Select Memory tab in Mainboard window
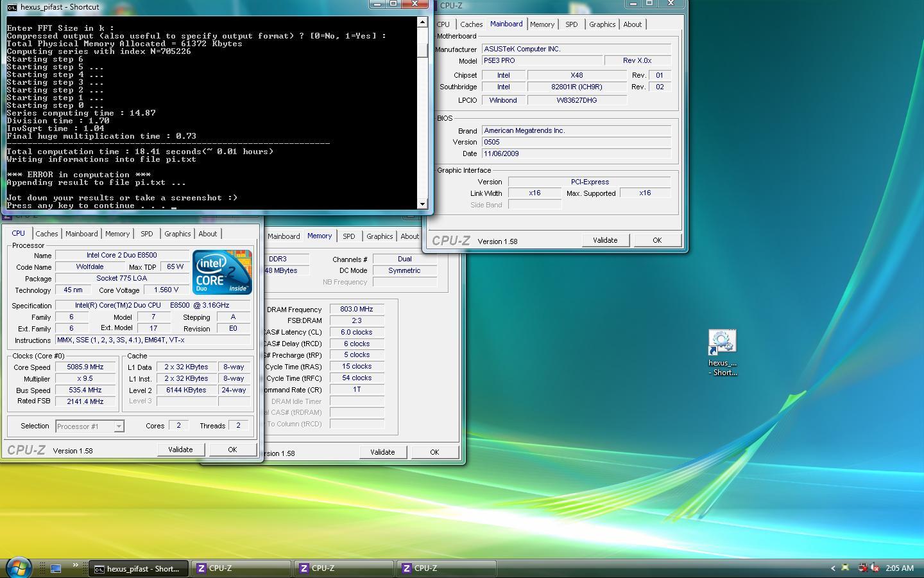Image resolution: width=924 pixels, height=578 pixels. coord(542,24)
